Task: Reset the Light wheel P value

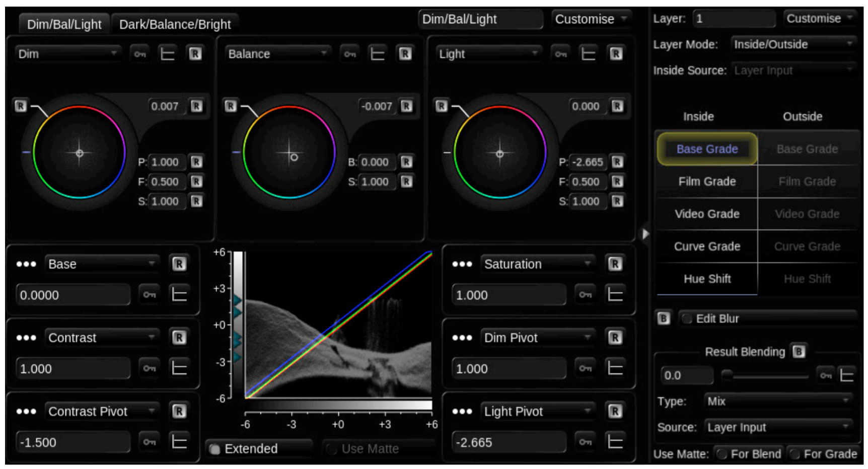Action: tap(617, 162)
